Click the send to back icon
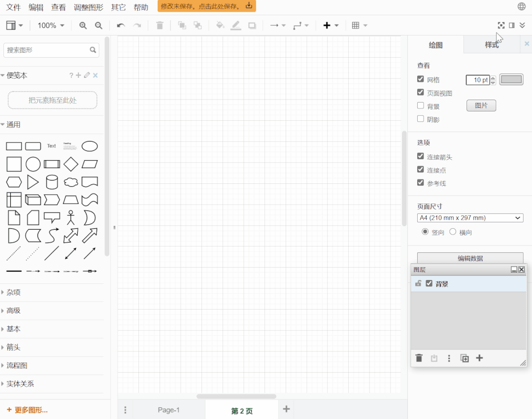The image size is (532, 419). click(x=198, y=26)
